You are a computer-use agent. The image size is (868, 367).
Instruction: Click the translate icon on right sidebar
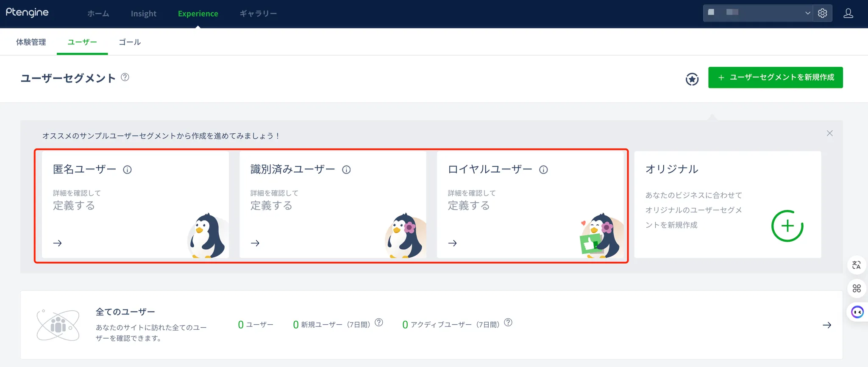(x=856, y=265)
